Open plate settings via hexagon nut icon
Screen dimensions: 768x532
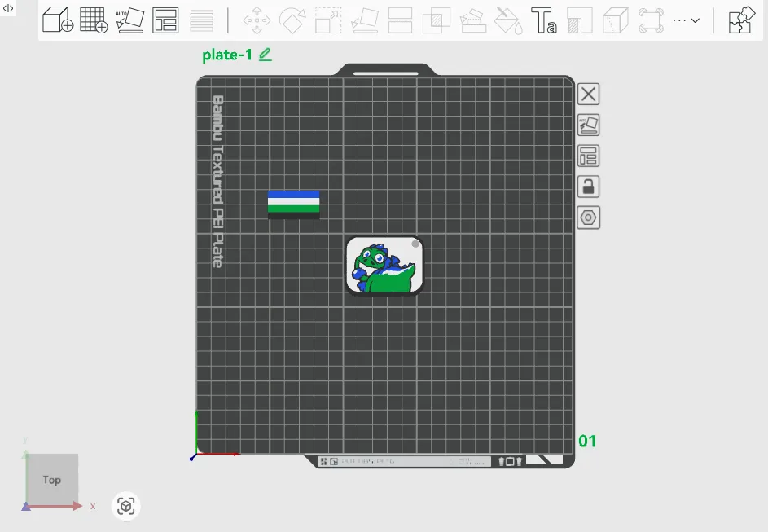click(x=588, y=218)
